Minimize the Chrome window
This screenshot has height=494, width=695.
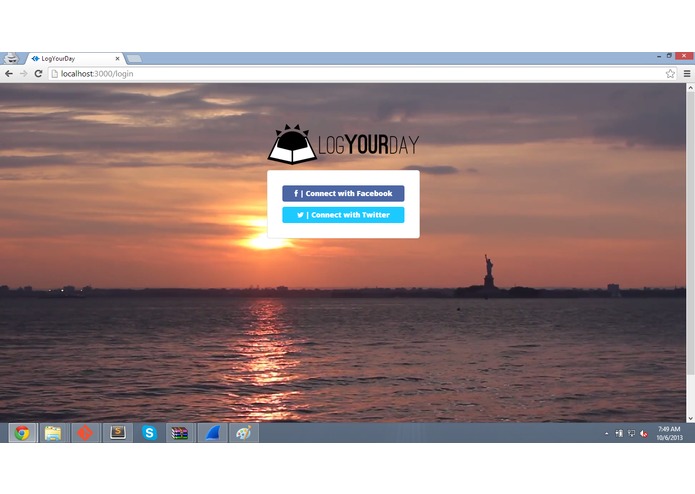click(659, 56)
